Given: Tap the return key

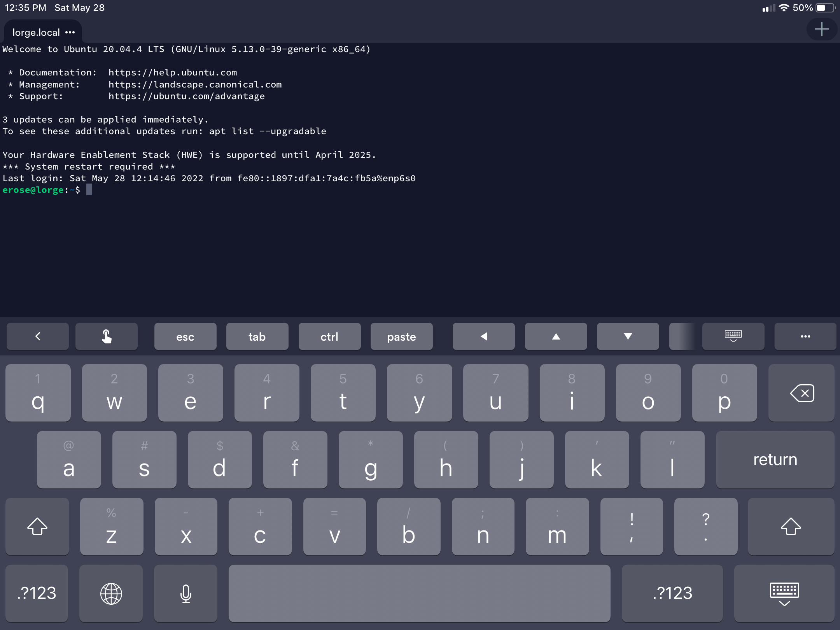Looking at the screenshot, I should [x=775, y=460].
